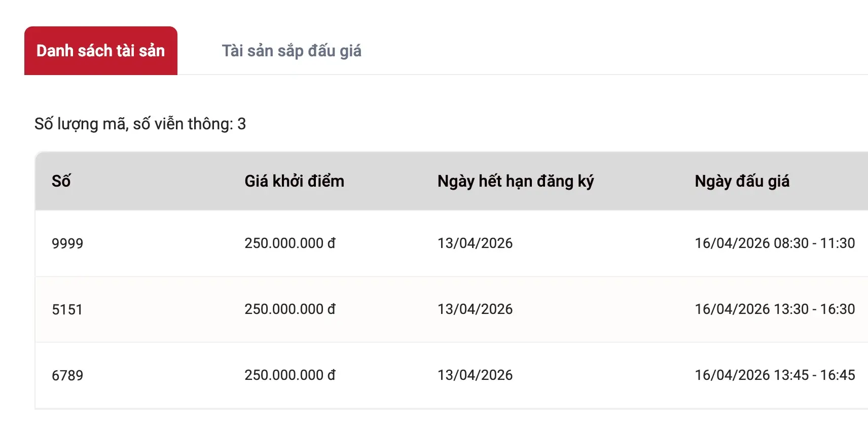The height and width of the screenshot is (422, 868).
Task: Click the 250.000.000 đ price for 5151
Action: point(290,309)
